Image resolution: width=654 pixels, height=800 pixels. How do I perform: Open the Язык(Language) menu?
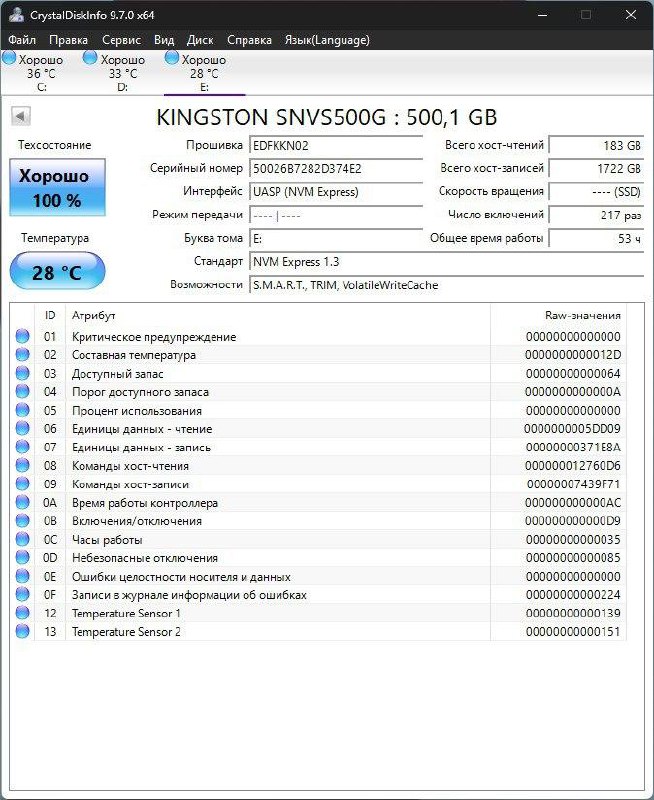click(327, 40)
